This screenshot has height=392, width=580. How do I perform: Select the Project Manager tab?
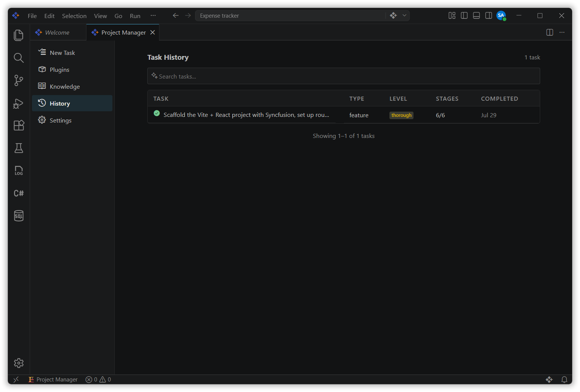pyautogui.click(x=123, y=32)
